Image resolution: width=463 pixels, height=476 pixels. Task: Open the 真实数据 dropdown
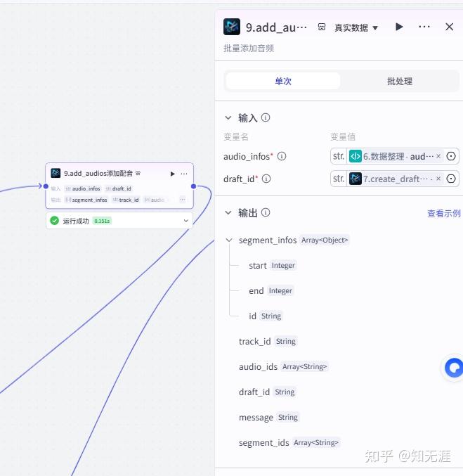click(x=356, y=28)
